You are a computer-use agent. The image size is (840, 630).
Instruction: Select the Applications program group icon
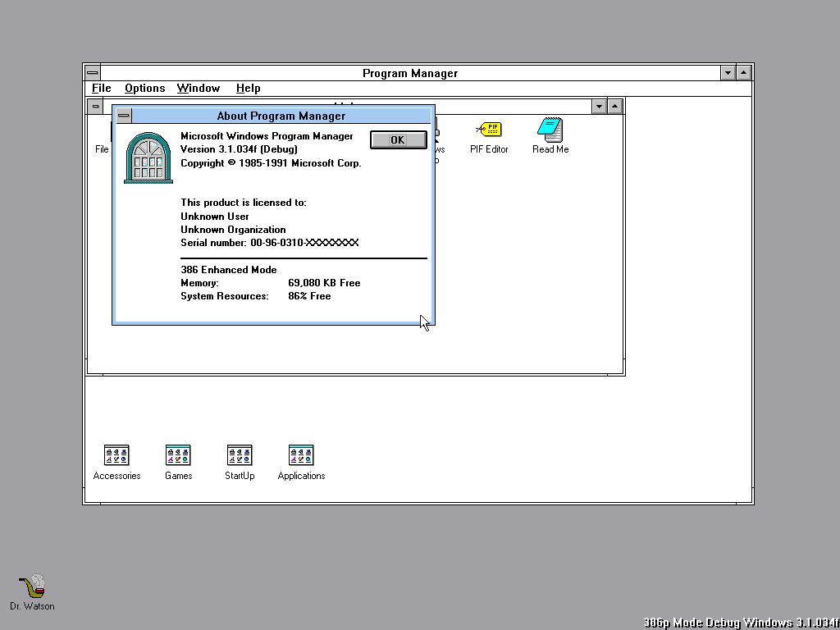[301, 455]
